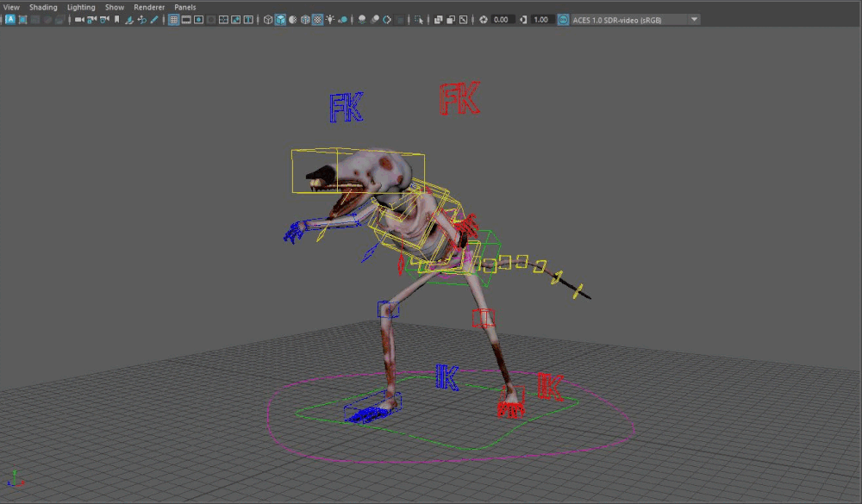
Task: Activate the 2D Pan/Zoom icon
Action: pos(142,20)
